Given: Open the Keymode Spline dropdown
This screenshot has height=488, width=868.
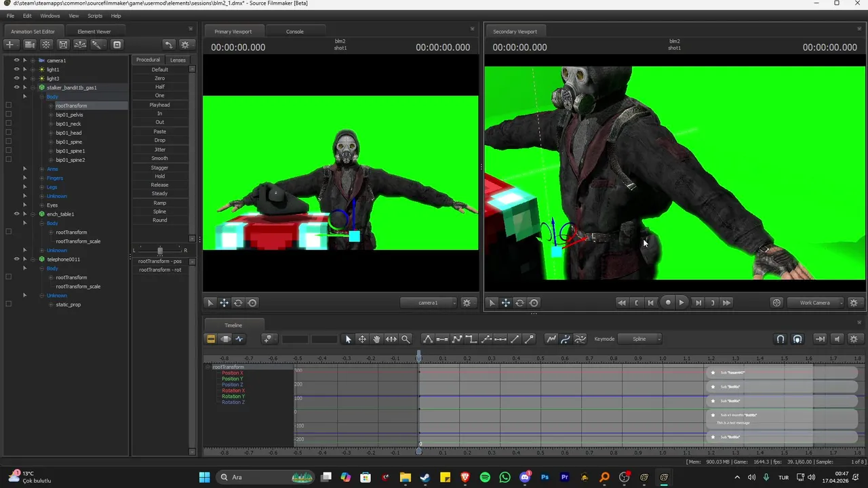Looking at the screenshot, I should coord(639,339).
